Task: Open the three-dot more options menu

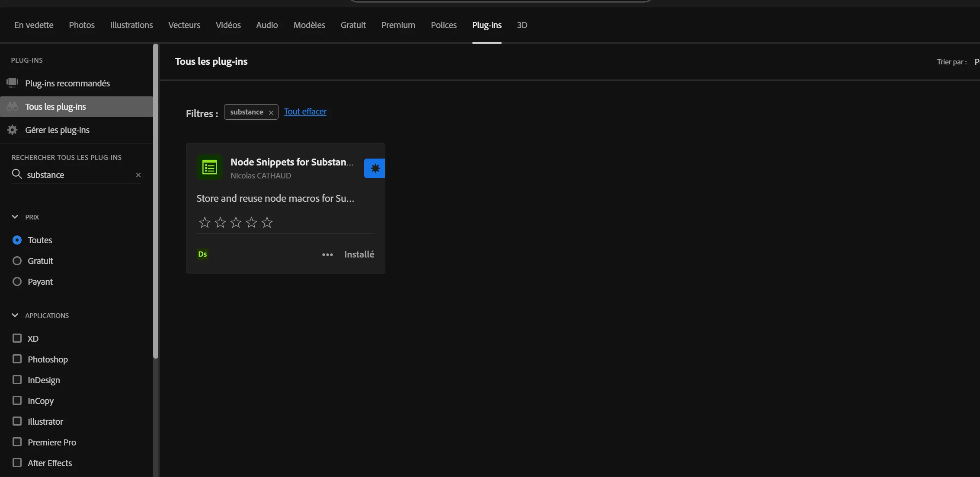Action: click(x=327, y=254)
